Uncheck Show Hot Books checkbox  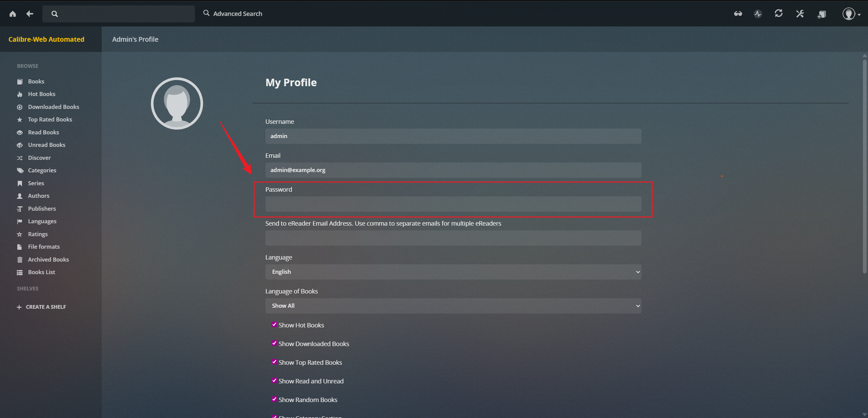pos(274,325)
